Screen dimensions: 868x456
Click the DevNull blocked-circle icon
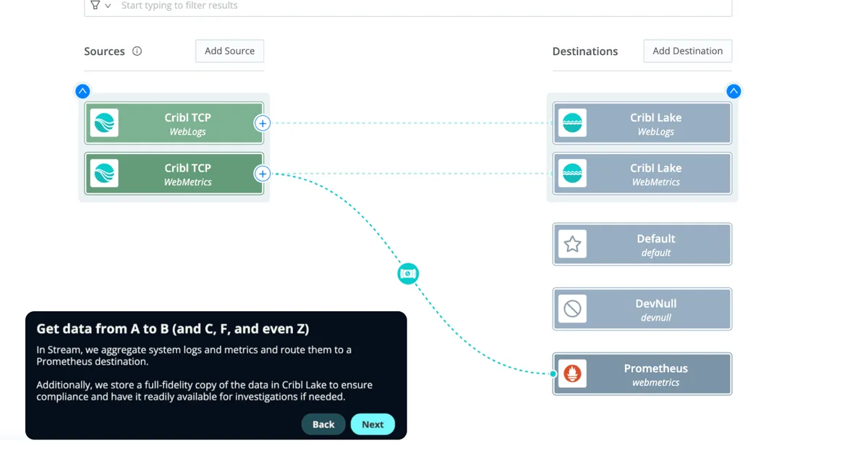click(x=572, y=309)
